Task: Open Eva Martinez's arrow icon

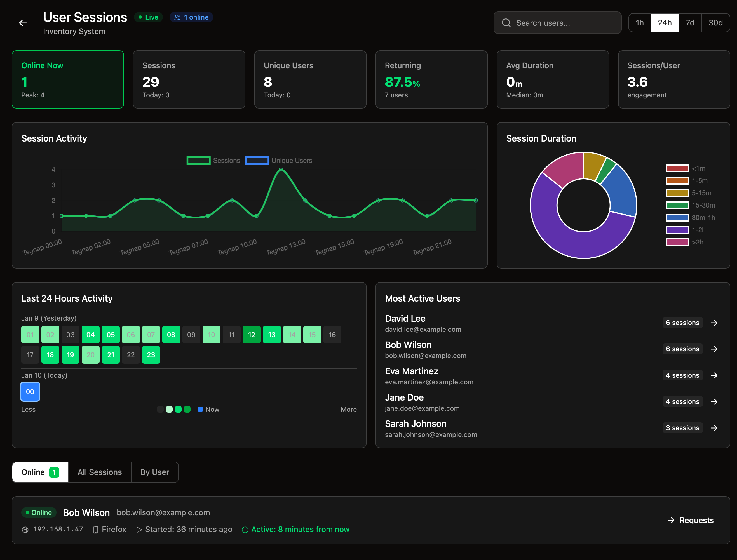Action: point(714,375)
